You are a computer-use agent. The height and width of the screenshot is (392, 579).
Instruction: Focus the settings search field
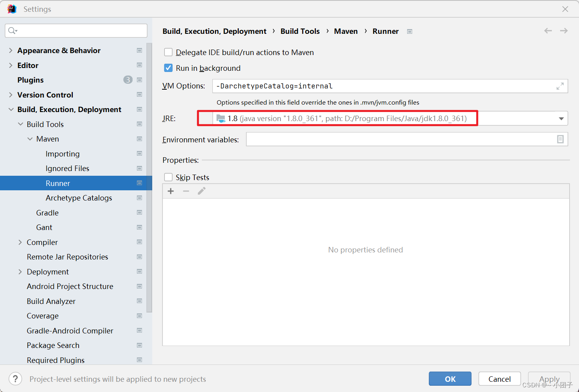point(76,31)
